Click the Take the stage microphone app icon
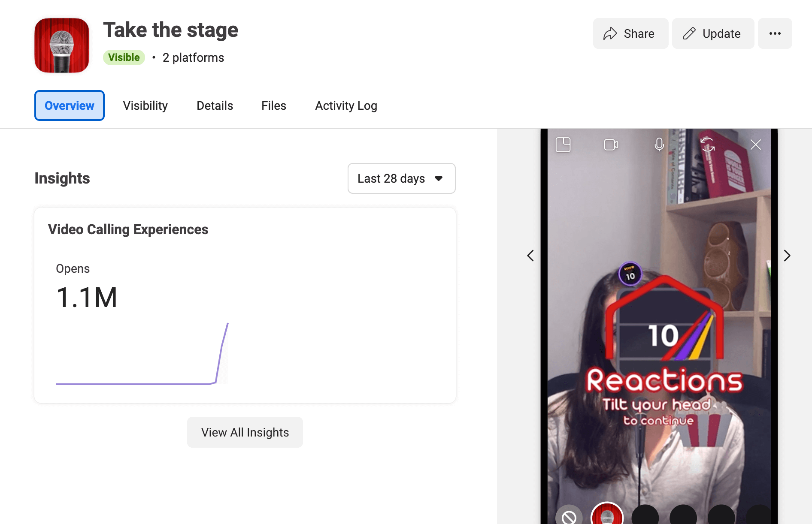This screenshot has width=812, height=524. [x=62, y=45]
